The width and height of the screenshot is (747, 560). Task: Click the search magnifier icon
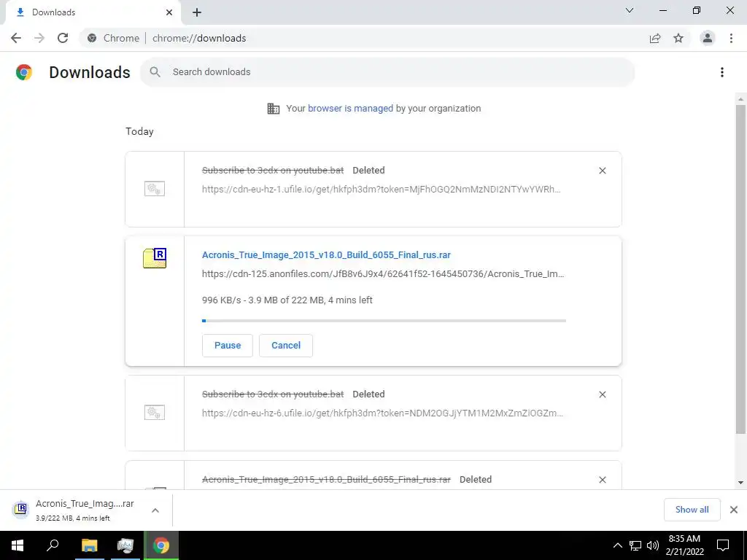pos(155,72)
